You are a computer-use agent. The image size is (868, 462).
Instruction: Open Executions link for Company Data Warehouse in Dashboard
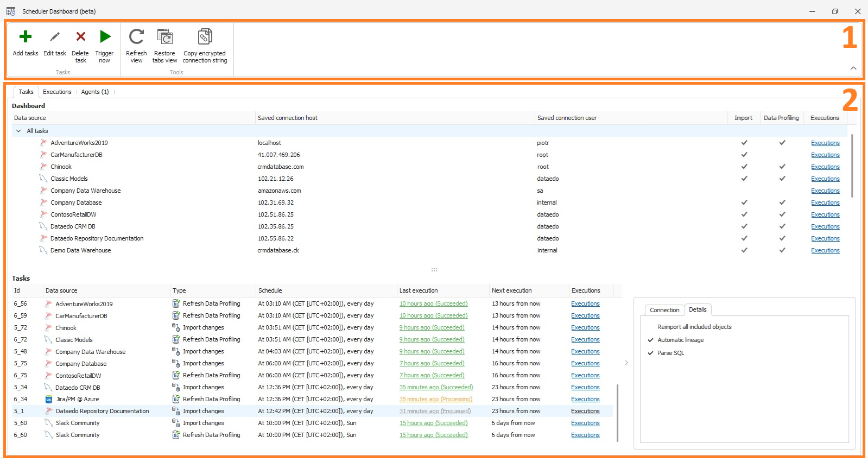(x=825, y=191)
